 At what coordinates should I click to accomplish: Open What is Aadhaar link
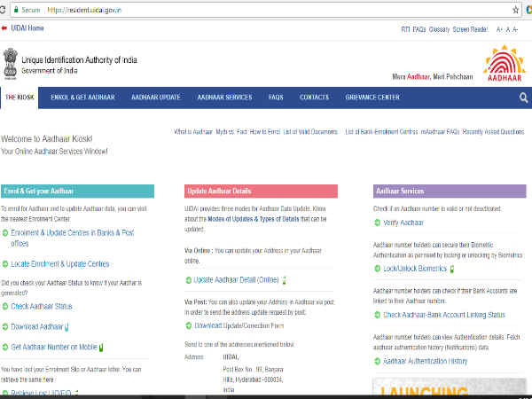[x=193, y=131]
